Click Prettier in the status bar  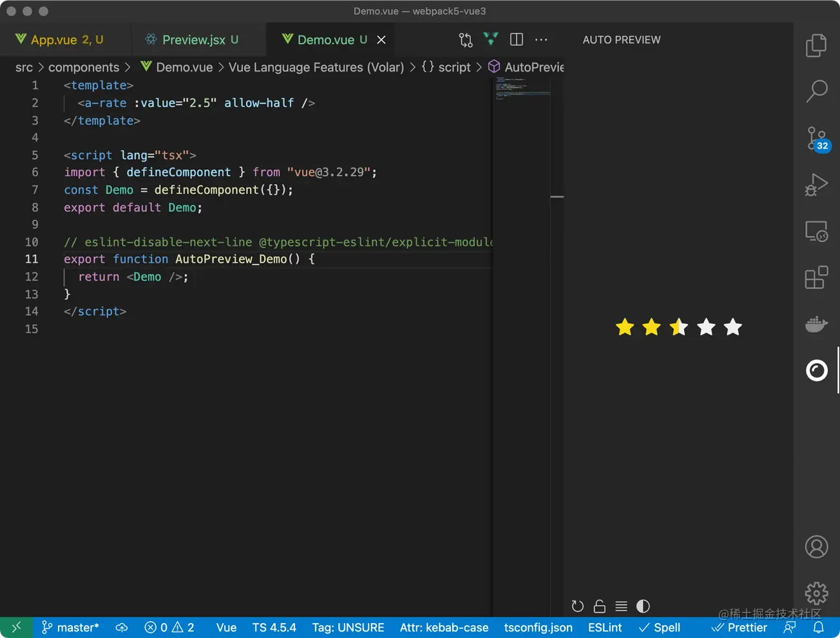click(x=740, y=628)
